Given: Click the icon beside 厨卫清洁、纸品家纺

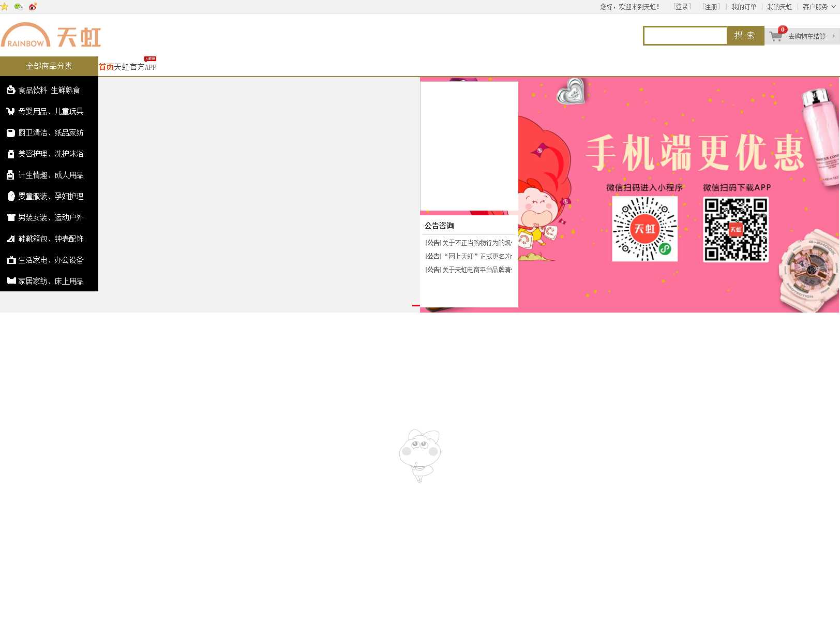Looking at the screenshot, I should point(10,133).
